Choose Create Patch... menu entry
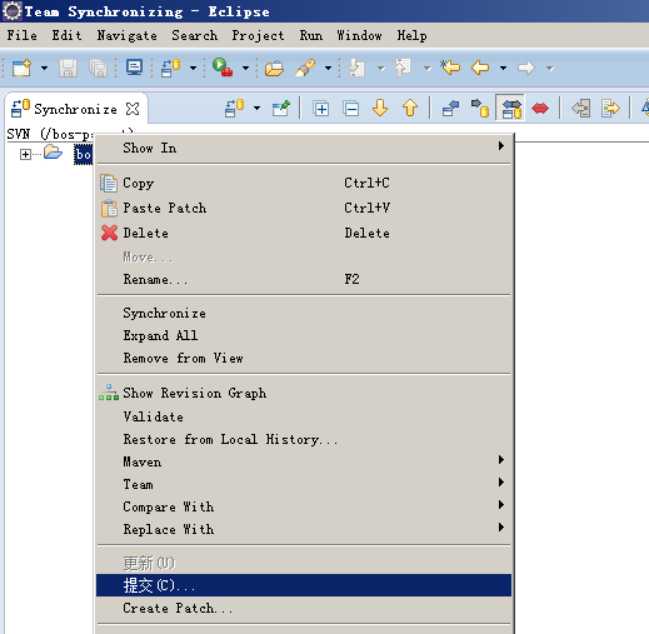 click(304, 608)
